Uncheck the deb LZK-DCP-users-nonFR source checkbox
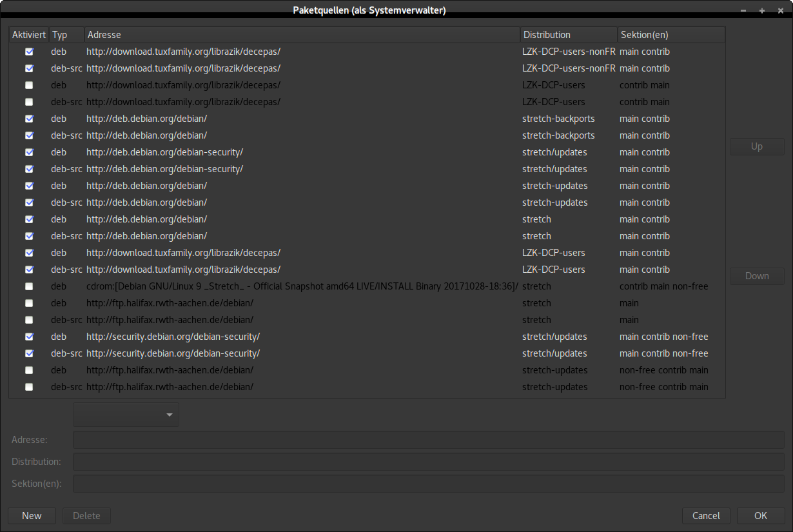 point(29,52)
